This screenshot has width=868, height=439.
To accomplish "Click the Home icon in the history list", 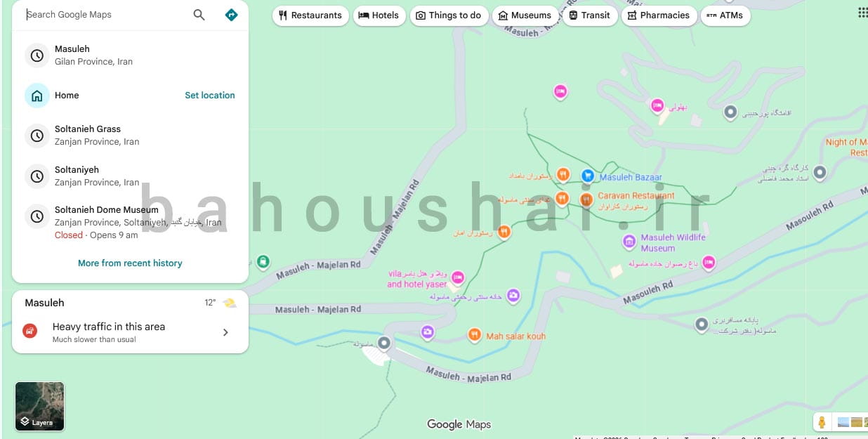I will coord(37,96).
